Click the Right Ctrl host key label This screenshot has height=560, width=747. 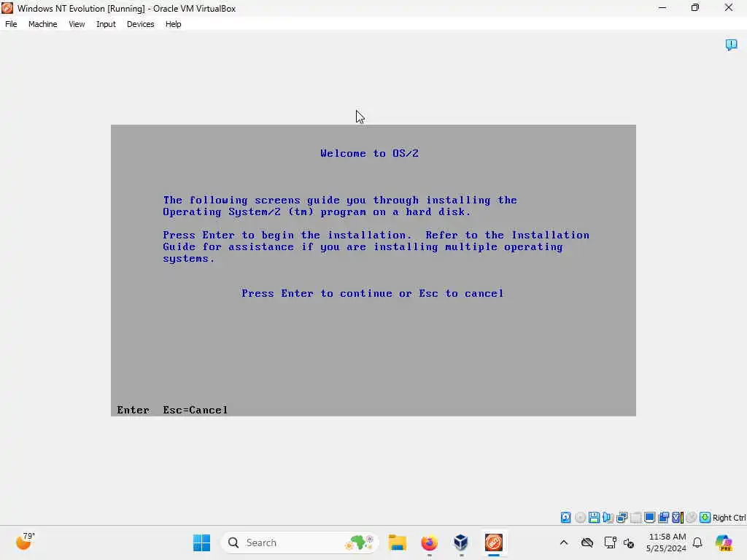[x=729, y=518]
